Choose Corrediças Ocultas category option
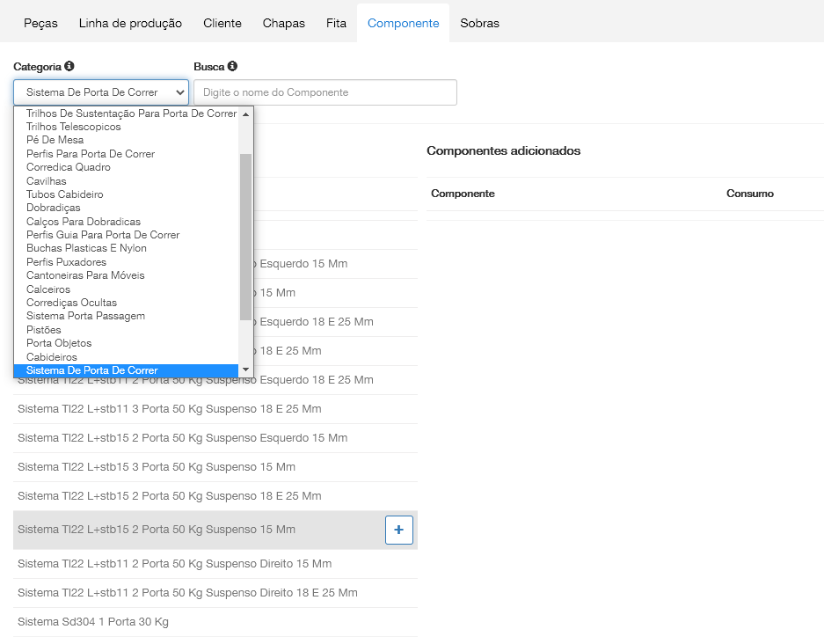 [x=71, y=303]
